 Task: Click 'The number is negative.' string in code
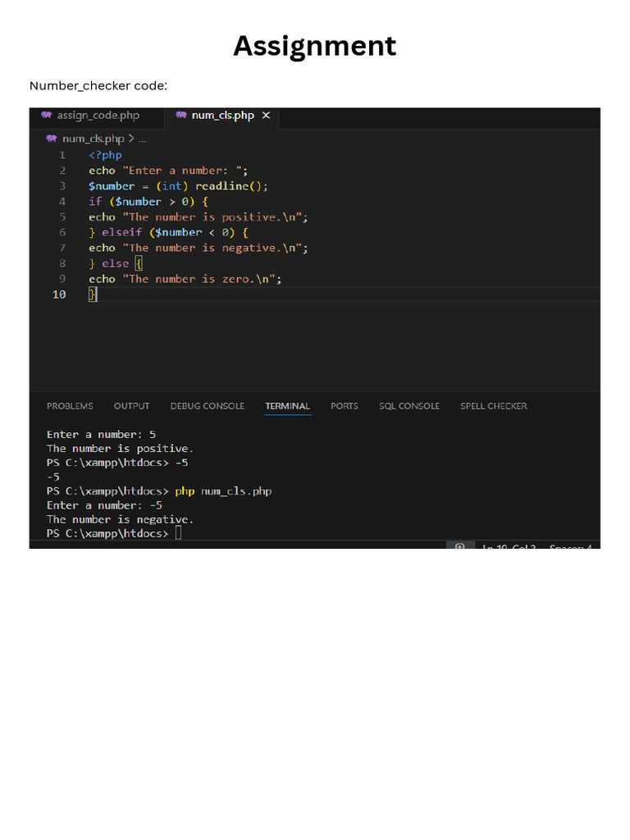pyautogui.click(x=212, y=248)
